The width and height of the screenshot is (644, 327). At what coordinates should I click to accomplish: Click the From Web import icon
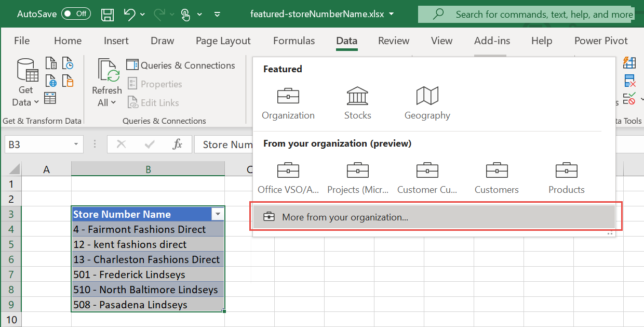50,81
